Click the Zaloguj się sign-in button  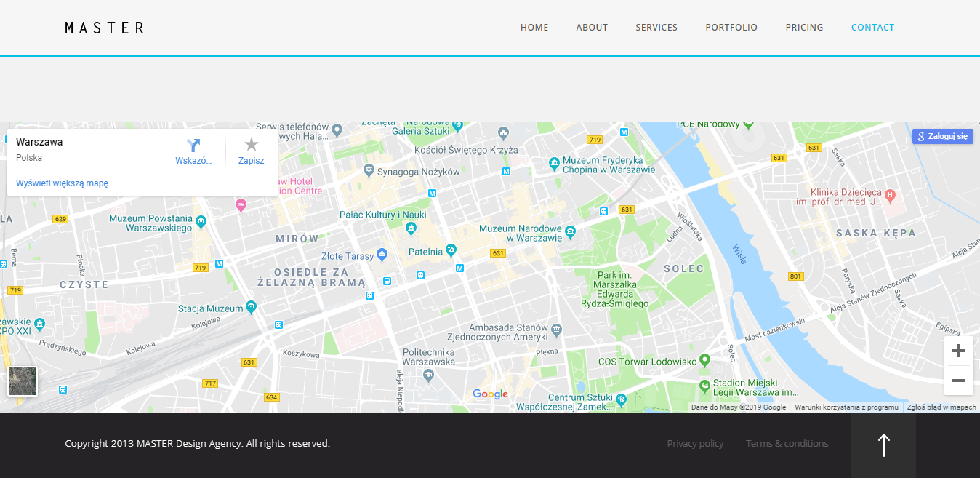pos(942,137)
